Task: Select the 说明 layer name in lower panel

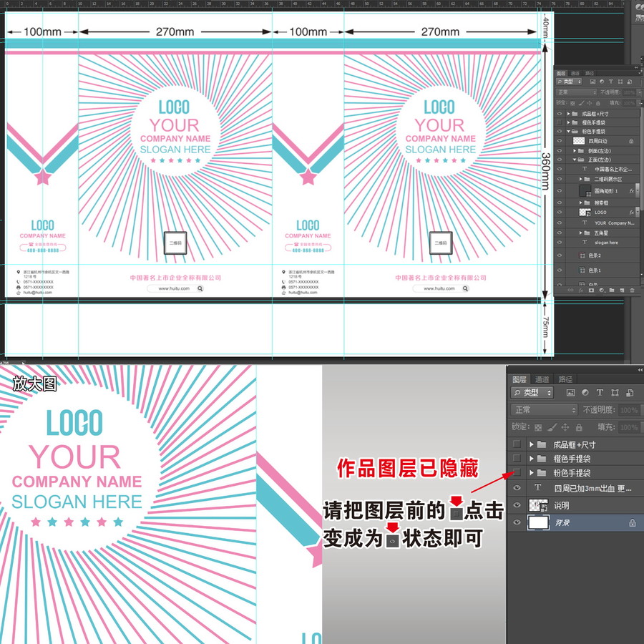Action: point(562,506)
